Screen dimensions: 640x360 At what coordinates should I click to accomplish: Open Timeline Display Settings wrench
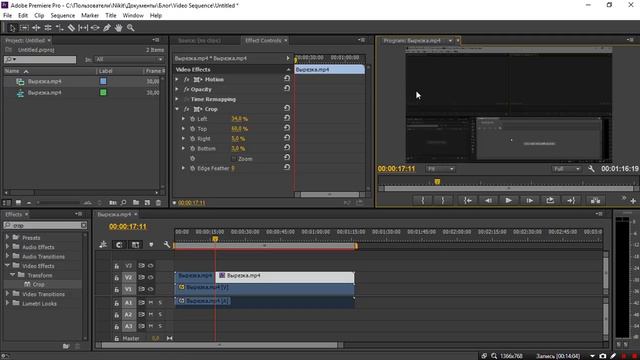[x=167, y=244]
